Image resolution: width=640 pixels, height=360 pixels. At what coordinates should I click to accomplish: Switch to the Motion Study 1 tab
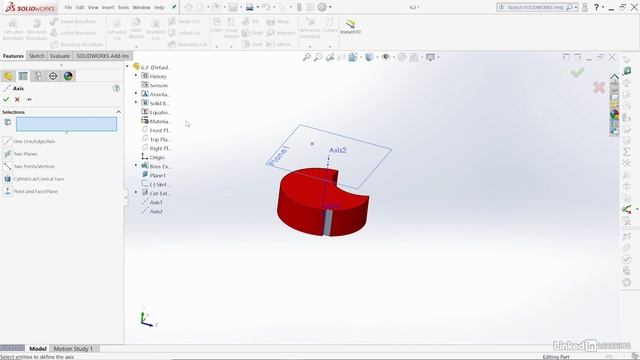click(x=73, y=349)
